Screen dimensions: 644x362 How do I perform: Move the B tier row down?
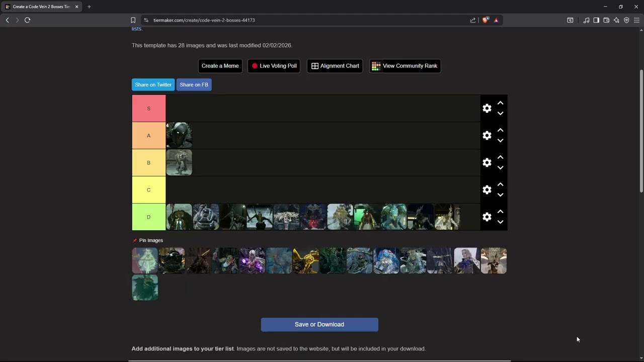click(500, 168)
